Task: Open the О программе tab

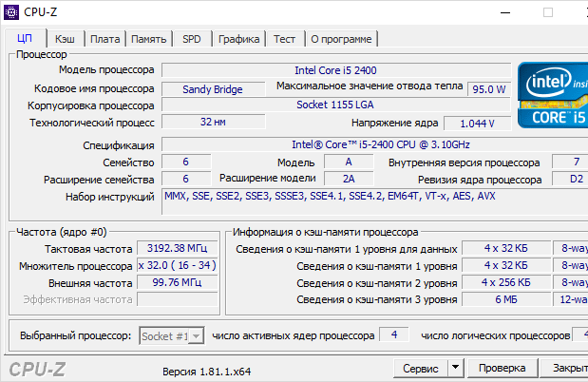Action: (341, 39)
